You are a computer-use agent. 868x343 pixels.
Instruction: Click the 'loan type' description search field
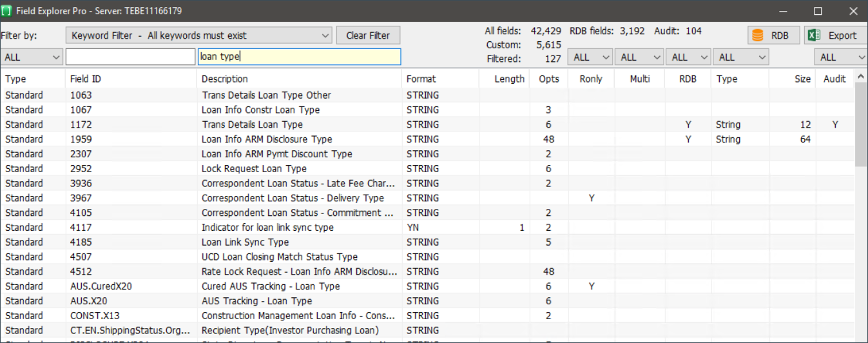[x=299, y=57]
